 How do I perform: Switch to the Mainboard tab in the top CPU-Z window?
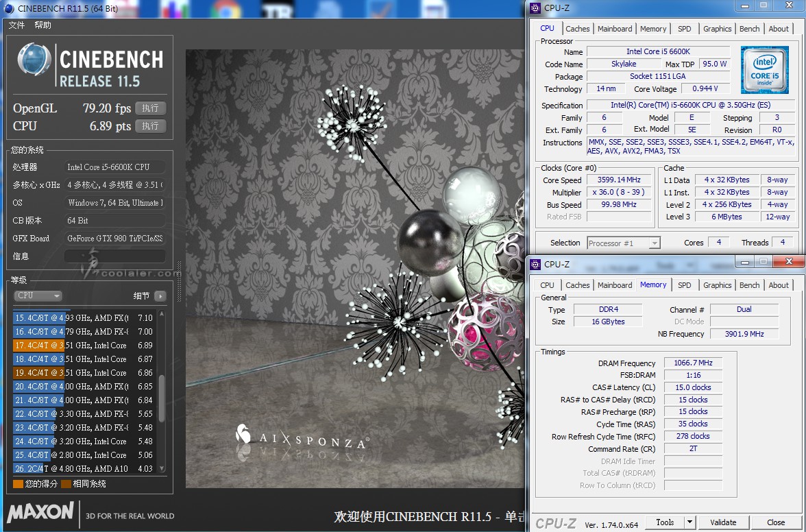pos(615,29)
